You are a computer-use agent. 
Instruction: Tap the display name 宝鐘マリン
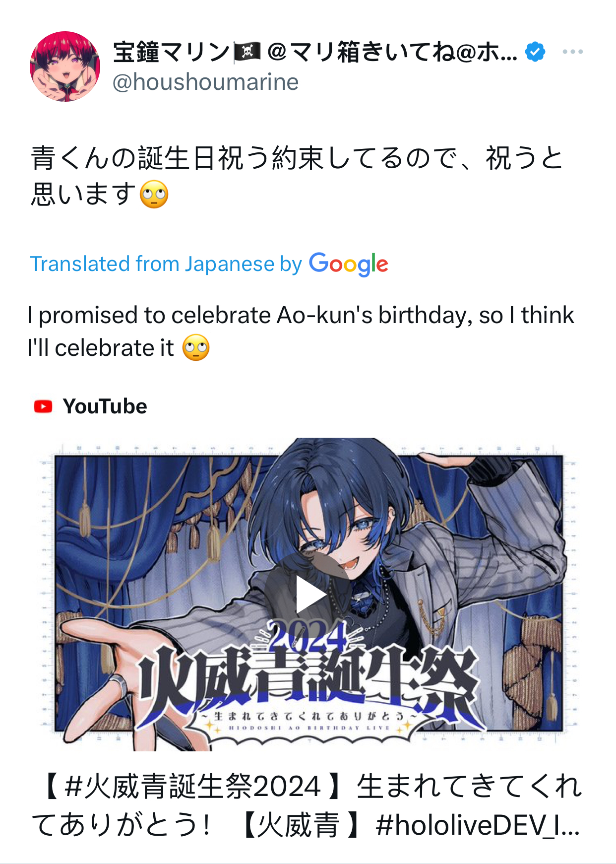pyautogui.click(x=172, y=52)
